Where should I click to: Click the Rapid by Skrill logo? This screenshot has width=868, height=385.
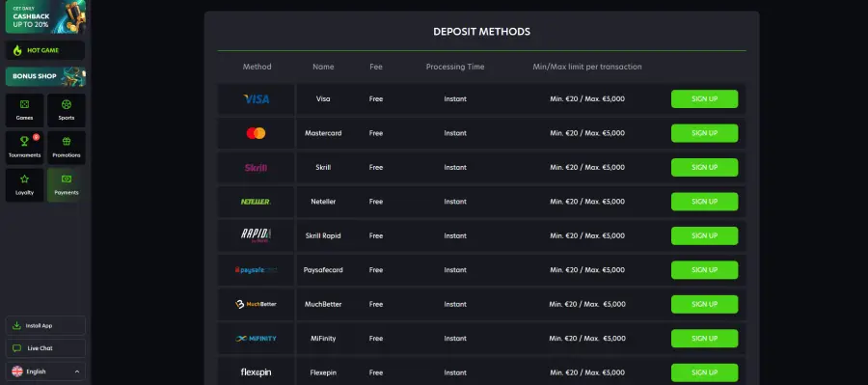click(x=256, y=235)
